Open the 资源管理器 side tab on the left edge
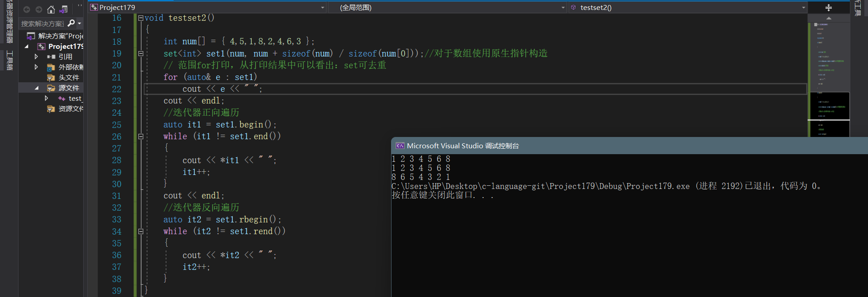This screenshot has height=297, width=868. coord(9,22)
